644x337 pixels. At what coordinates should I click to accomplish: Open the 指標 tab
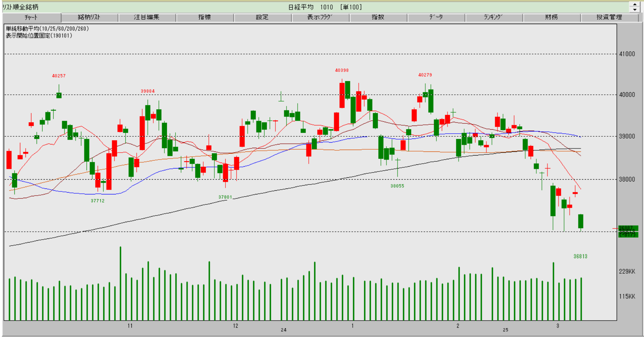coord(205,17)
